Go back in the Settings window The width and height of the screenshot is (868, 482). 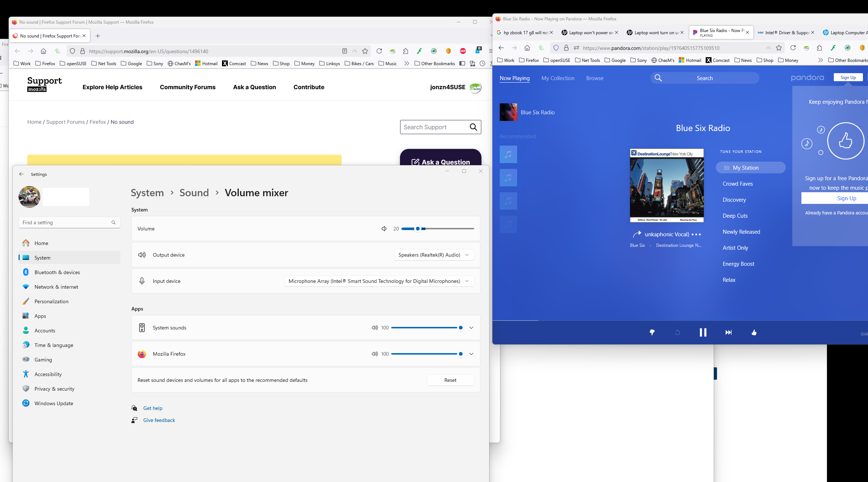pyautogui.click(x=21, y=174)
